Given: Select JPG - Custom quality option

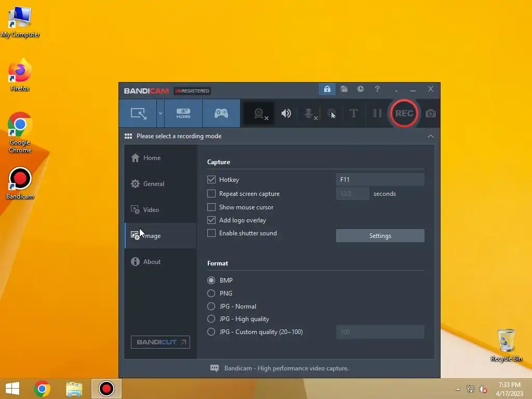Looking at the screenshot, I should 211,332.
